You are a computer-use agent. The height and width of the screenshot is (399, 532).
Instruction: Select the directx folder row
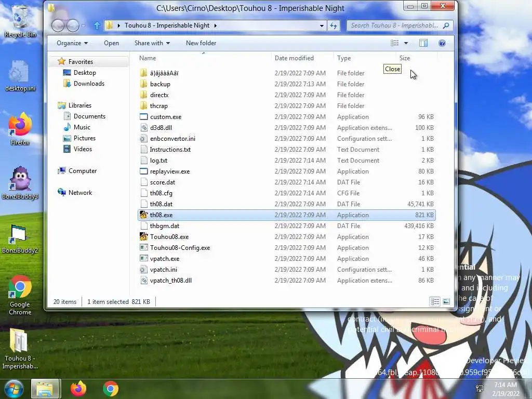click(x=287, y=95)
